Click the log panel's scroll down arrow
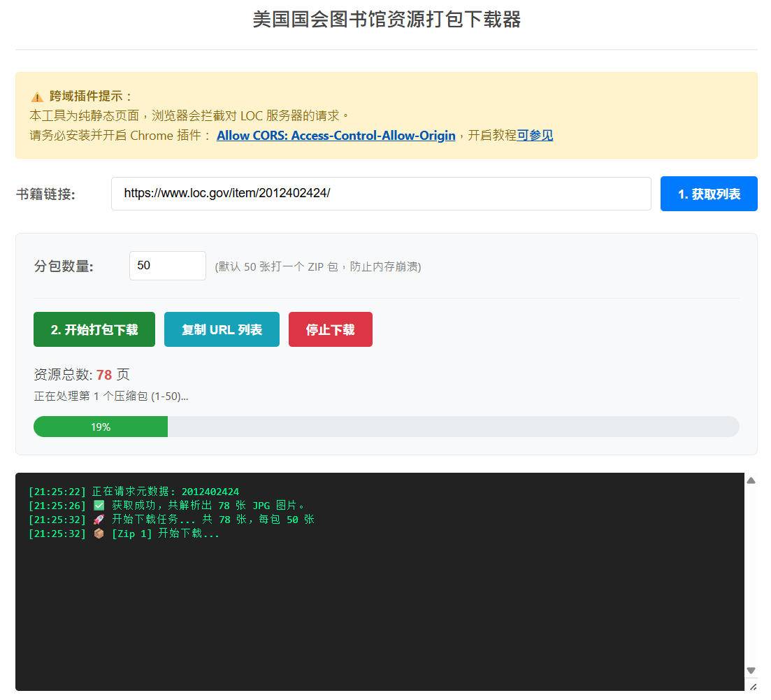The height and width of the screenshot is (700, 771). point(751,670)
